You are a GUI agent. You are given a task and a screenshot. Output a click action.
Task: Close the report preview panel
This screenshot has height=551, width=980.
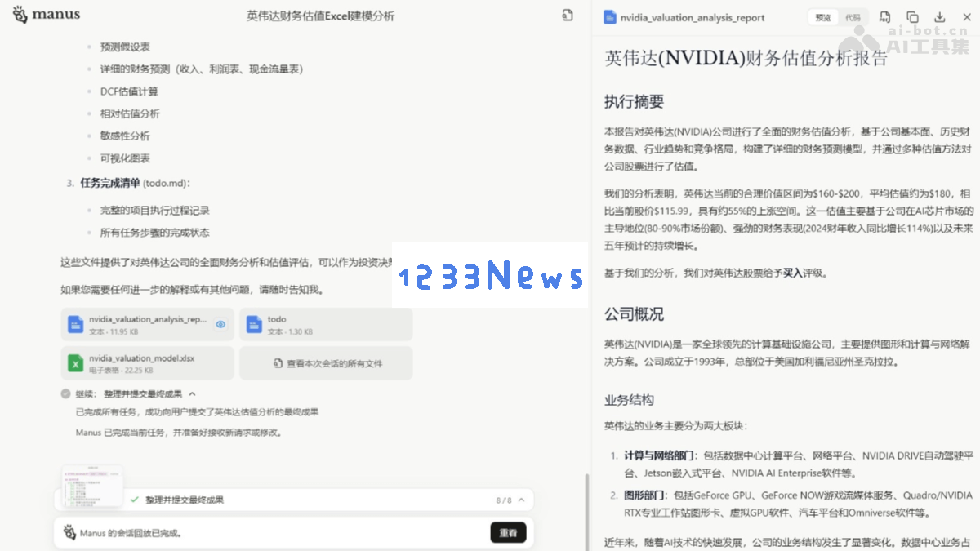click(x=967, y=17)
